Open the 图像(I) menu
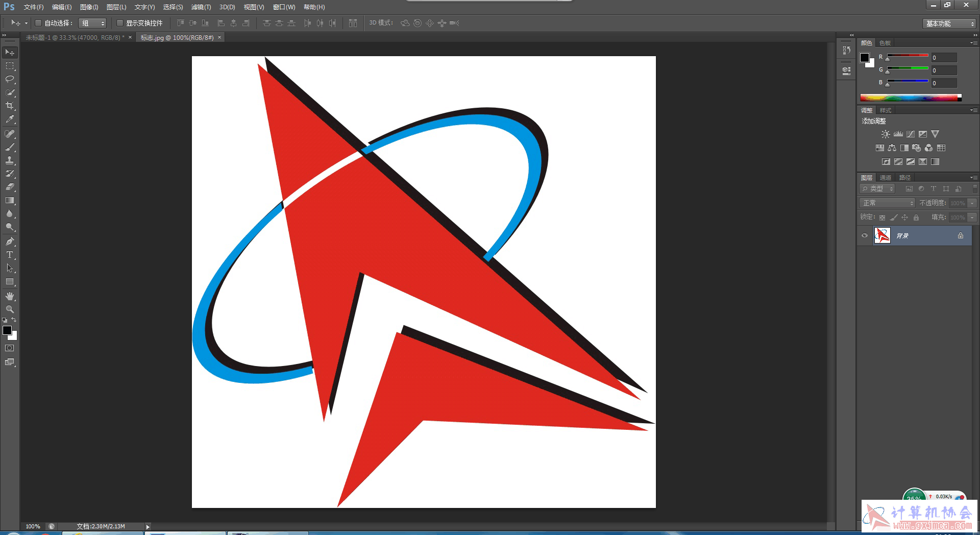The image size is (980, 535). (x=89, y=7)
